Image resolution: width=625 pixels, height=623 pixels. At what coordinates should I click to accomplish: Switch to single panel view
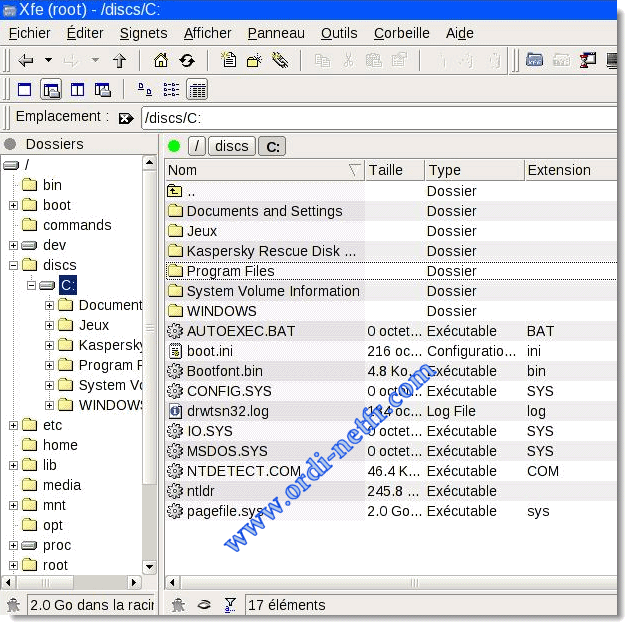click(24, 90)
